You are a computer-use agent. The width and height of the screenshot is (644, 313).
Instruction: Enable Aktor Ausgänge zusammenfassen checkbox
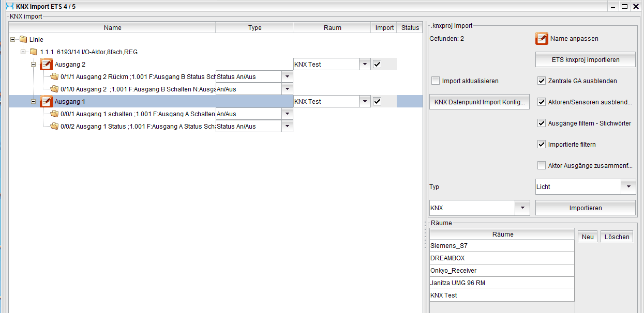coord(542,165)
